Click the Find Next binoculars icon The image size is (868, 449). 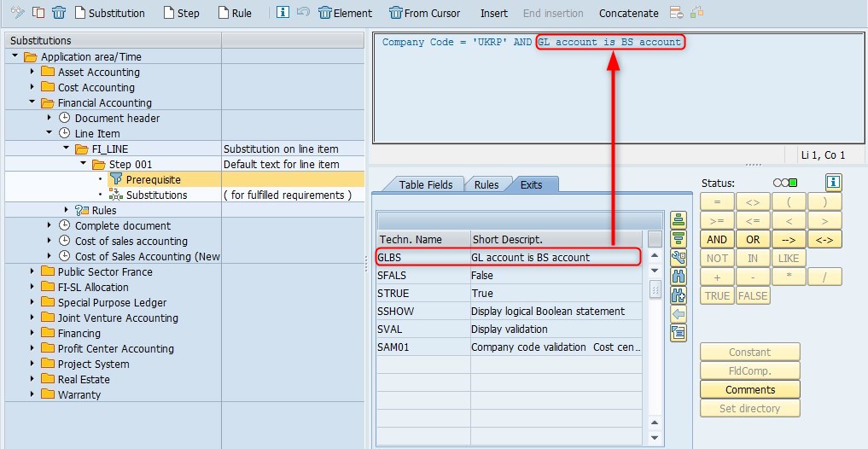point(679,294)
